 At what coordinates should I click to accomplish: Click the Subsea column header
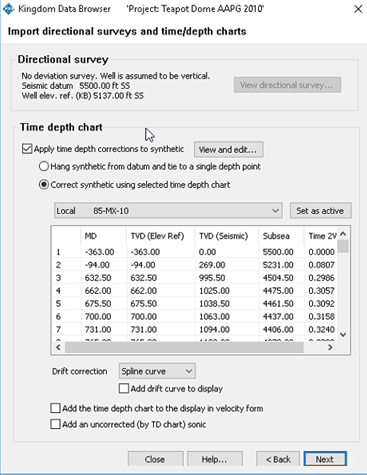click(x=281, y=236)
